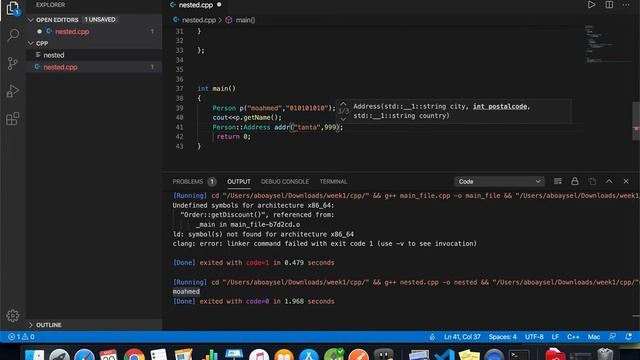The width and height of the screenshot is (640, 360).
Task: Click the Mac configuration status item
Action: tap(593, 337)
